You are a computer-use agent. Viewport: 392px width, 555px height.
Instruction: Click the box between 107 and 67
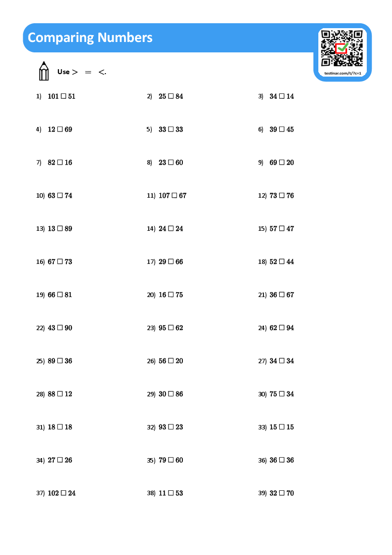[174, 196]
